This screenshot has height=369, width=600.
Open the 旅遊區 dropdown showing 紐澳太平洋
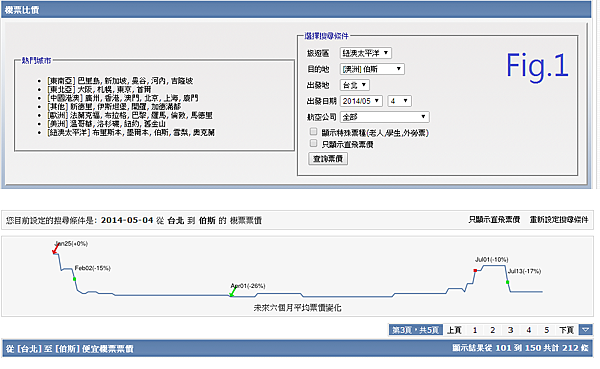[365, 53]
